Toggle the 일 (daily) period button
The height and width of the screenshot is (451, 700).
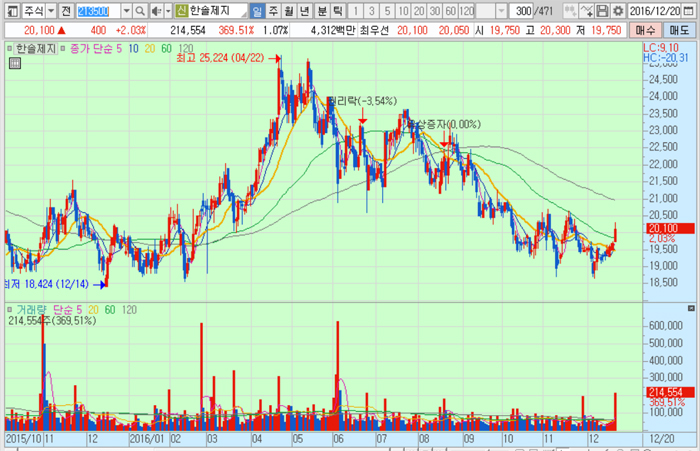(x=257, y=10)
